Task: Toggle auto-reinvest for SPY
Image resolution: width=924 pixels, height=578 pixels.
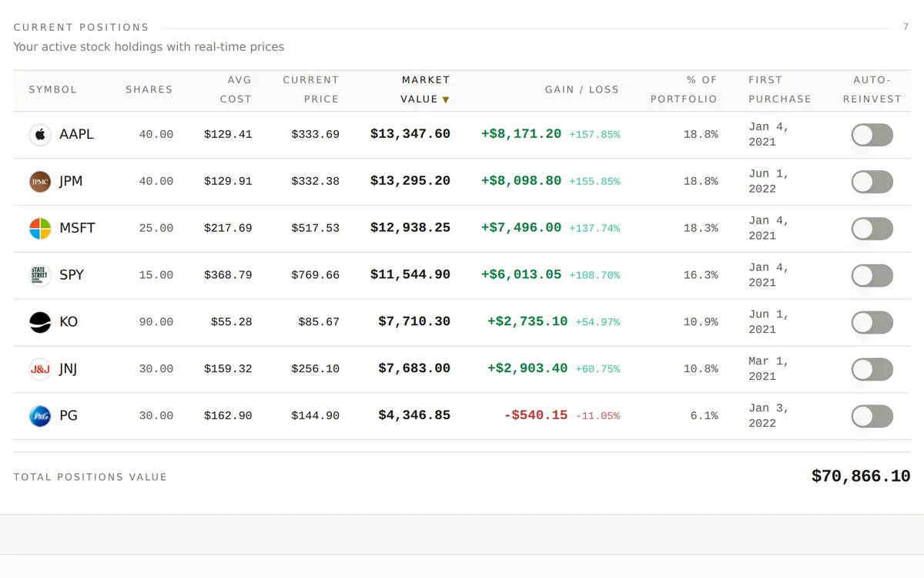Action: pos(872,276)
